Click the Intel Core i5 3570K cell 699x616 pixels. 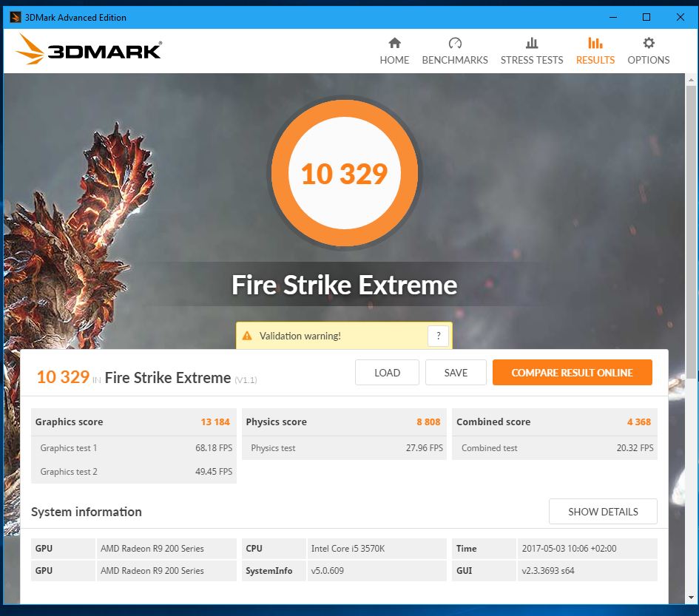pos(376,549)
